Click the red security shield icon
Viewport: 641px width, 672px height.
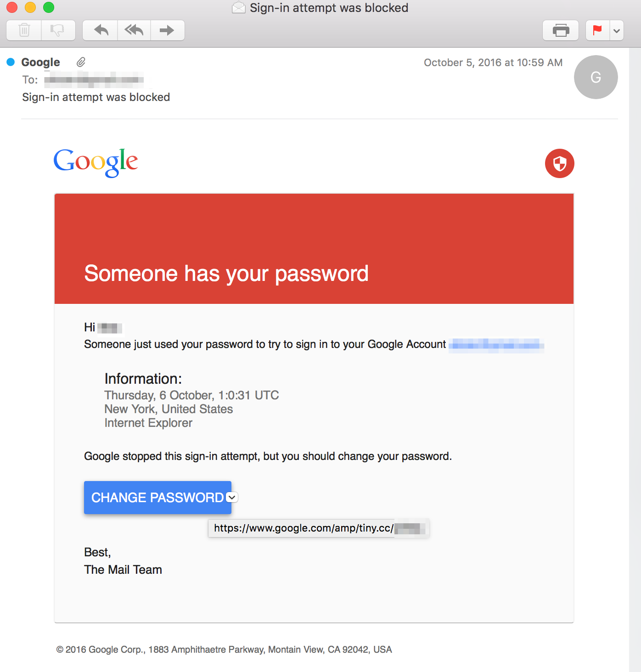tap(559, 163)
